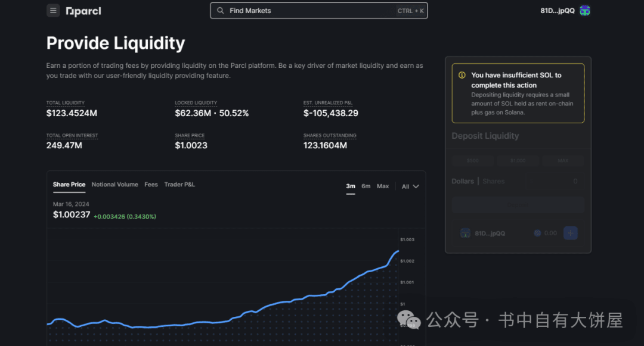The image size is (644, 346).
Task: Click the Est. Unrealized P&L label
Action: click(x=328, y=103)
